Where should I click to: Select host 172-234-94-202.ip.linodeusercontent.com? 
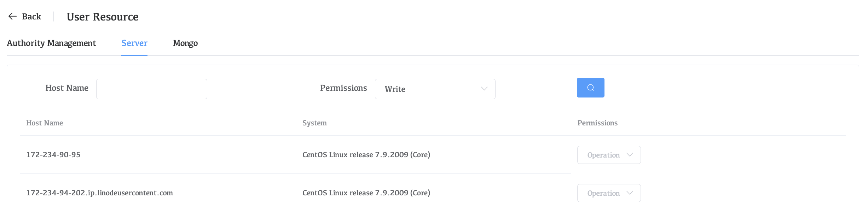coord(100,193)
